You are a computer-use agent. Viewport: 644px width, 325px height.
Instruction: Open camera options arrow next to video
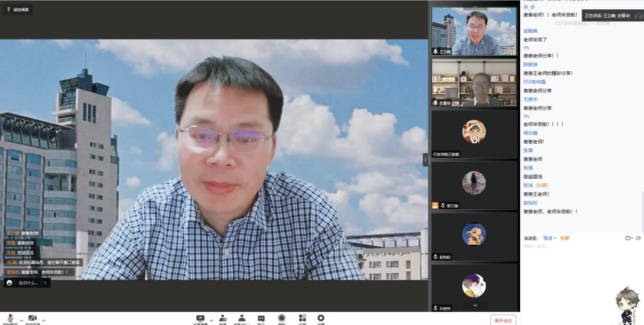(44, 320)
